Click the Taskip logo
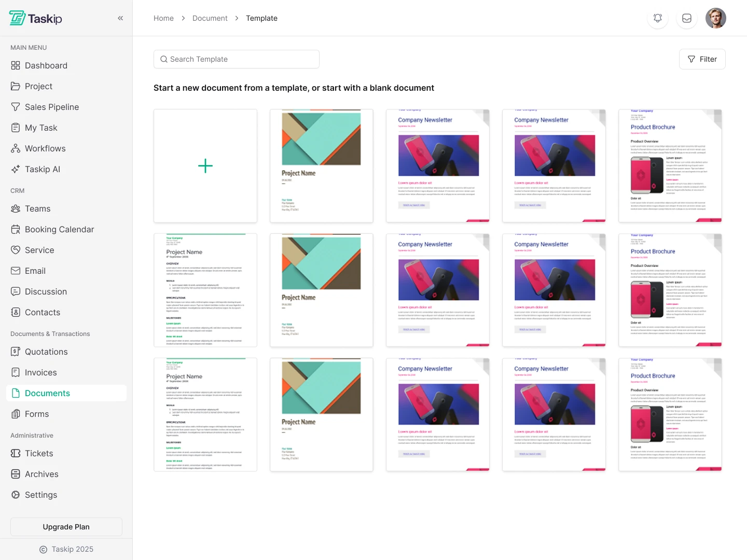The width and height of the screenshot is (747, 560). 36,18
